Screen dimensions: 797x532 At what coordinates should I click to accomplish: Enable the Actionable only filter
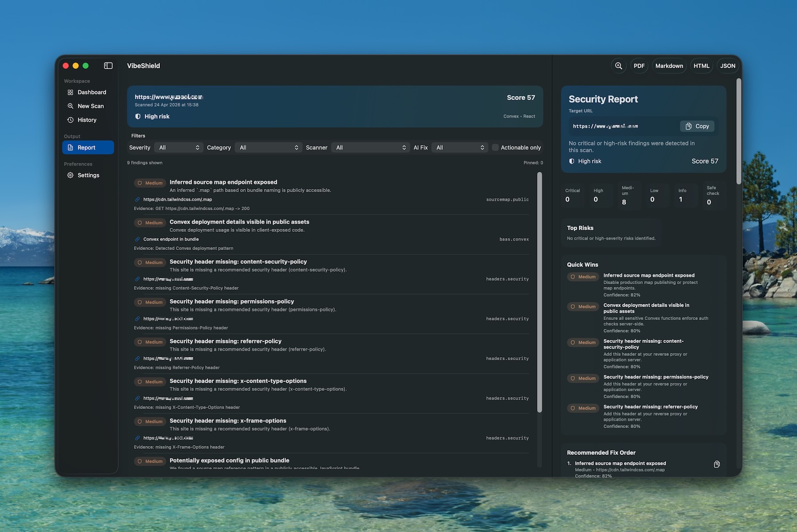[x=495, y=147]
